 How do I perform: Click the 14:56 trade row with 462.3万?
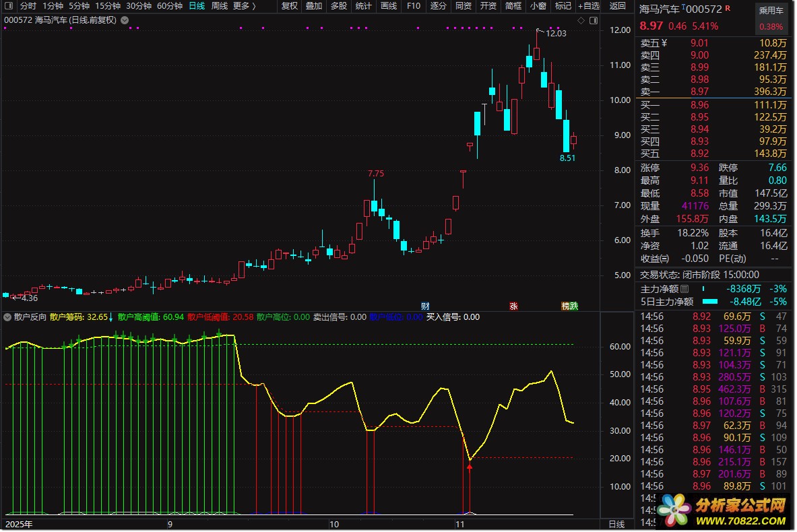[713, 389]
